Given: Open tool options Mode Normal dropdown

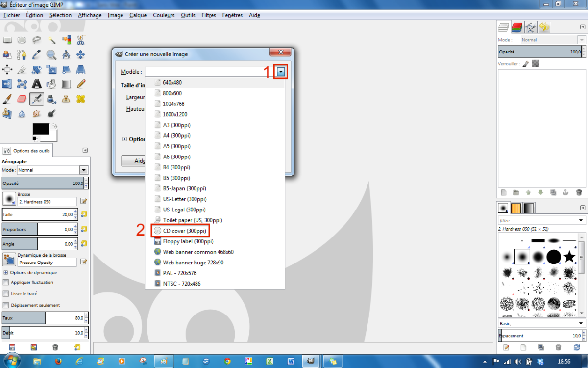Looking at the screenshot, I should (84, 170).
